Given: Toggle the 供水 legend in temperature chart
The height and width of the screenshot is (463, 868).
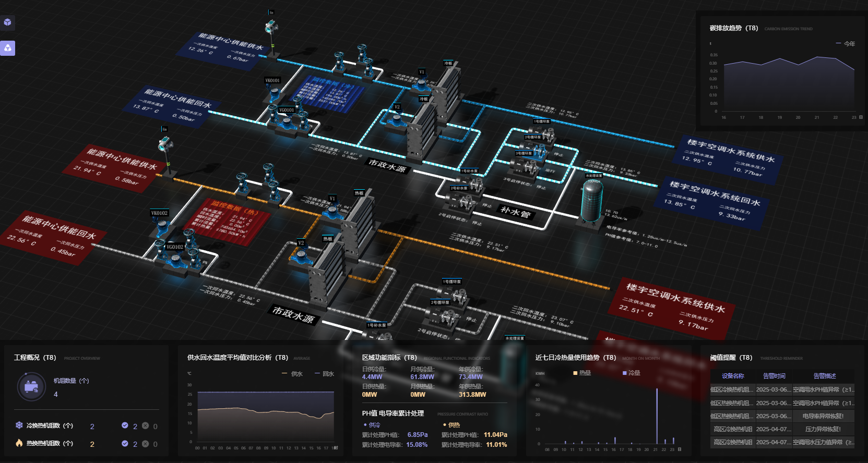Looking at the screenshot, I should click(292, 374).
